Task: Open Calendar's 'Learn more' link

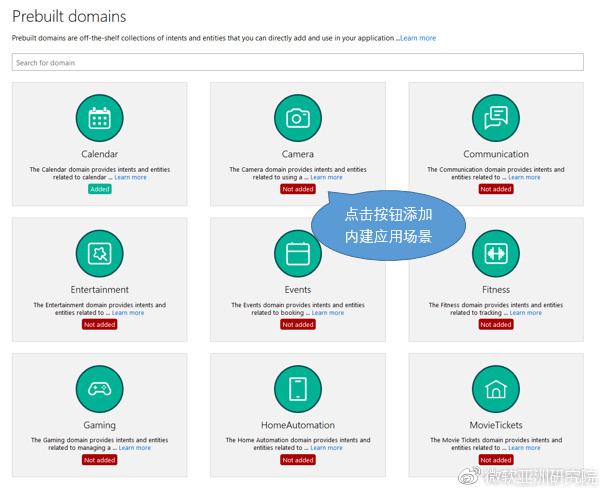Action: [130, 178]
